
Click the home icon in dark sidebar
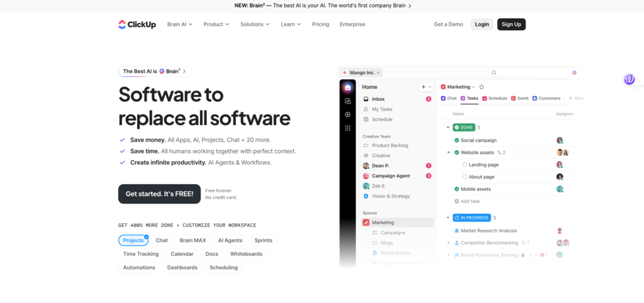(x=348, y=87)
